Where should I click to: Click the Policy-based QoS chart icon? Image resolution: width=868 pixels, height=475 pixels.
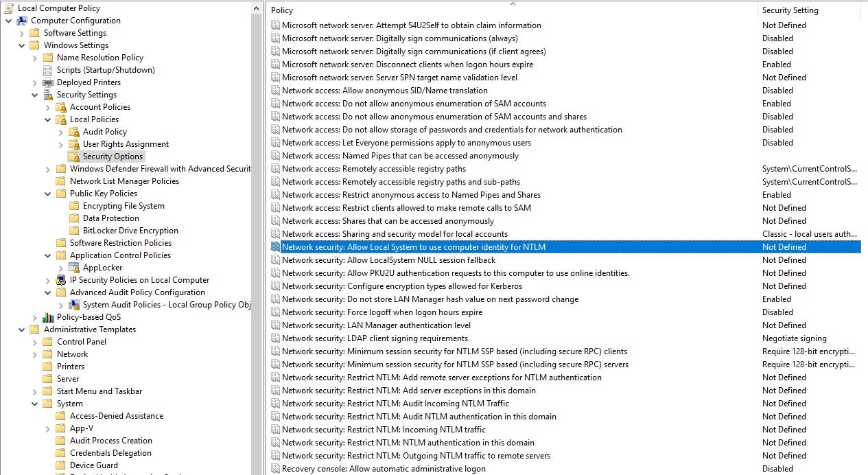(48, 317)
